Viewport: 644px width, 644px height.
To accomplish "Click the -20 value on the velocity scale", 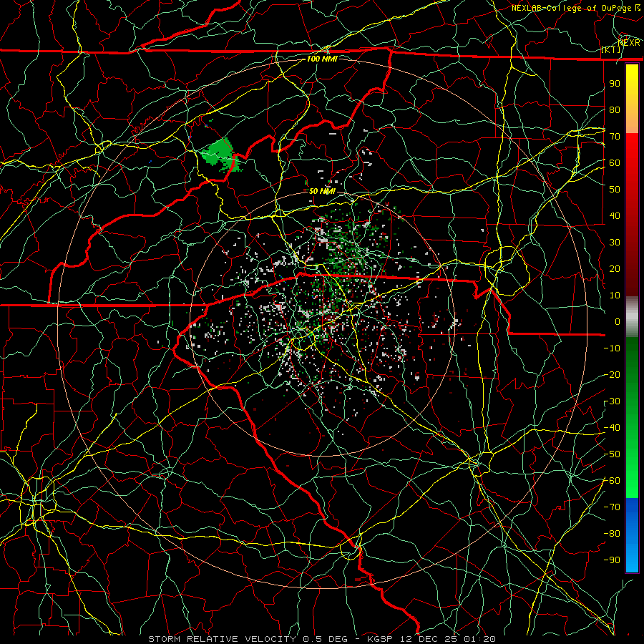I will [x=612, y=374].
